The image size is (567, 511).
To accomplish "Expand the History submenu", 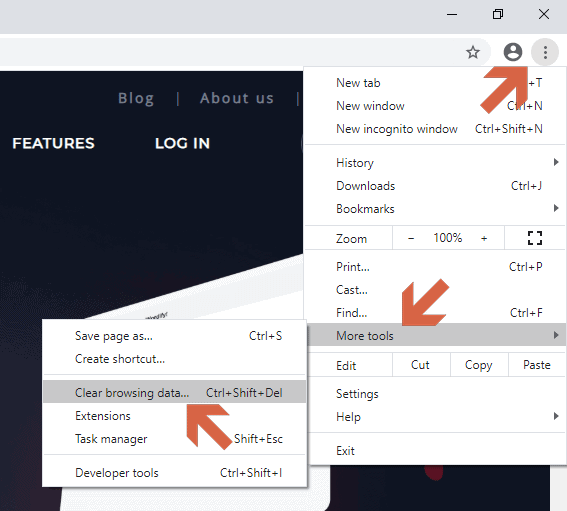I will (x=435, y=163).
